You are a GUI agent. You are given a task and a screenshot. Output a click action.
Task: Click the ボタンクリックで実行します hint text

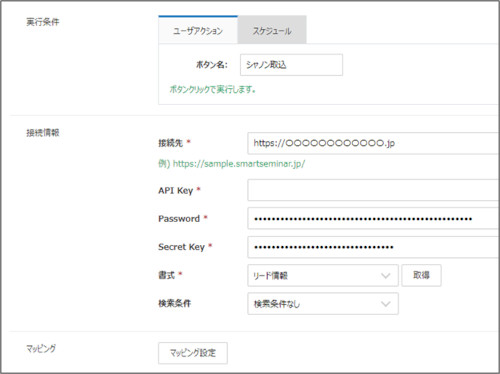tap(213, 89)
